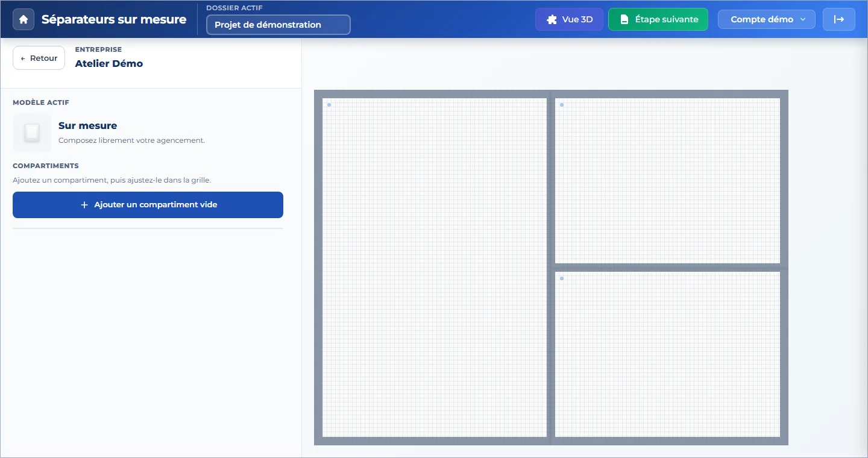Click the Séparateurs sur mesure title

point(114,19)
